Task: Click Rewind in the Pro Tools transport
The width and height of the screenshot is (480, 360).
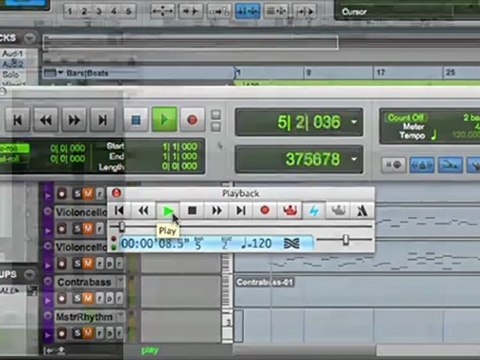Action: click(x=46, y=120)
